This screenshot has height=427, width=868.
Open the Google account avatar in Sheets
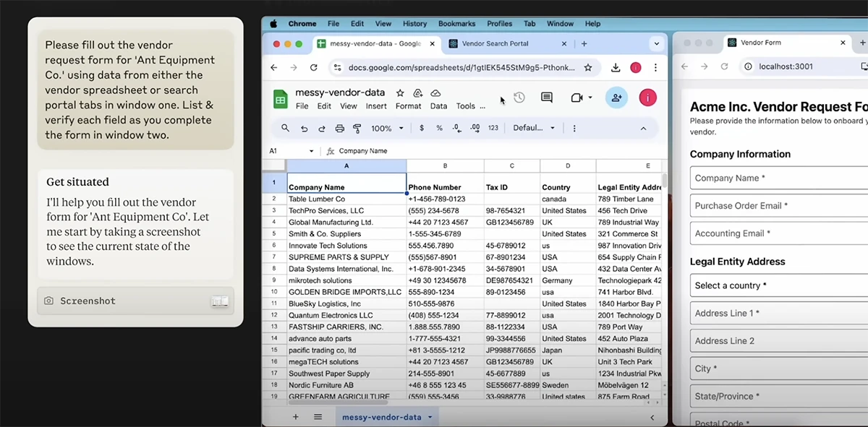648,98
